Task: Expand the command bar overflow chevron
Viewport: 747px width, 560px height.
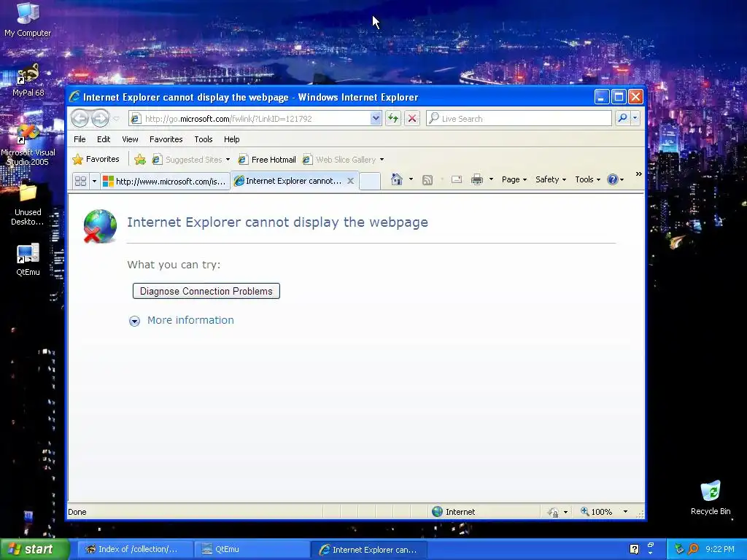Action: tap(638, 174)
